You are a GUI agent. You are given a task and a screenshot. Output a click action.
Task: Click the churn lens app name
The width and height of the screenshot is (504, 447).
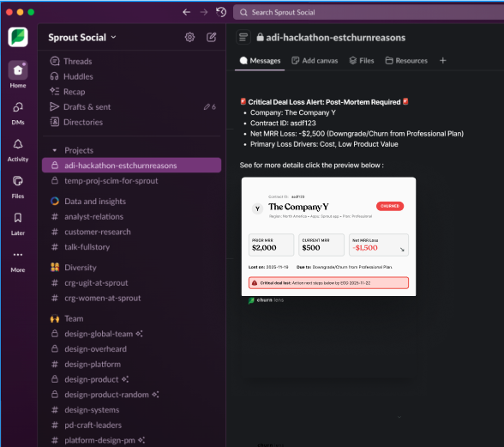pos(270,300)
